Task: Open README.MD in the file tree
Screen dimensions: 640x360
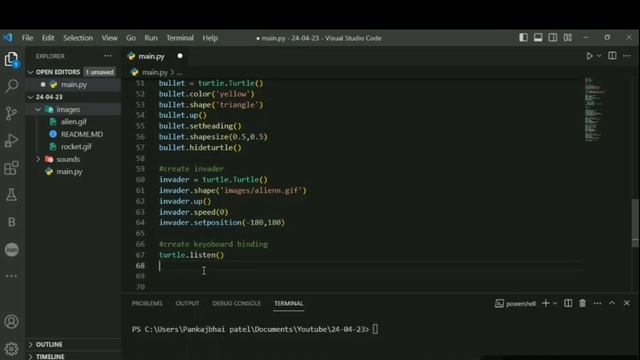Action: point(82,134)
